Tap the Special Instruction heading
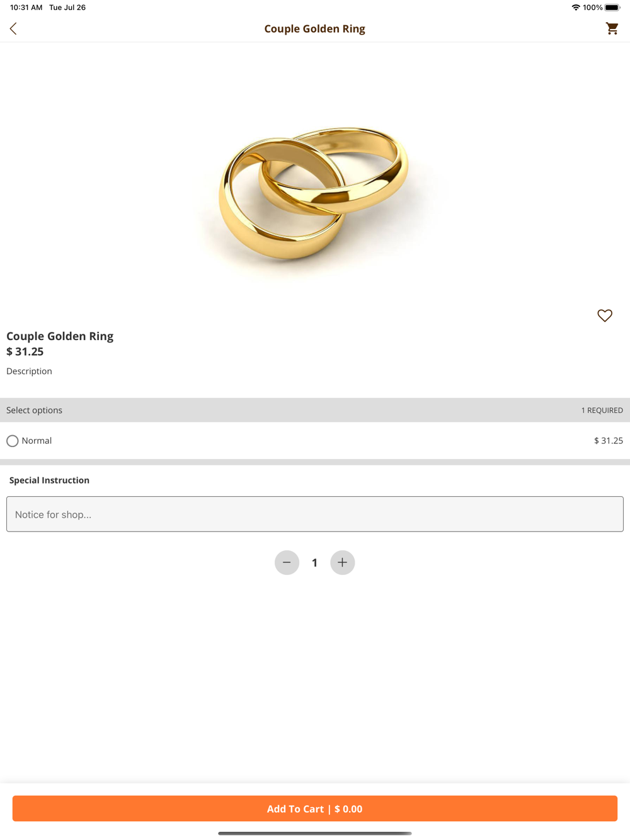Image resolution: width=630 pixels, height=840 pixels. [49, 480]
